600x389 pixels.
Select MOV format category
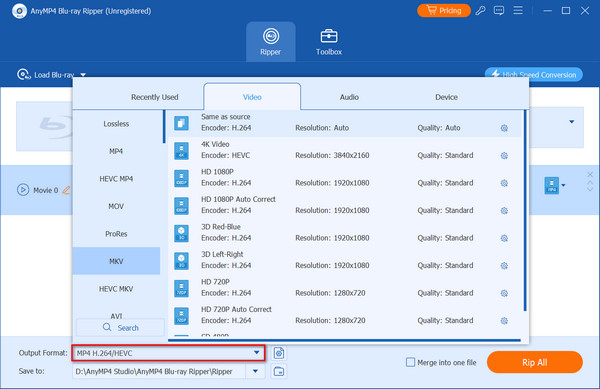click(x=116, y=206)
